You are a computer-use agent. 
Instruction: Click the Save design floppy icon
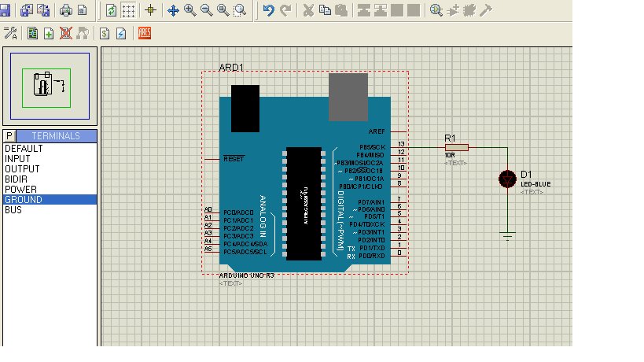[x=5, y=10]
